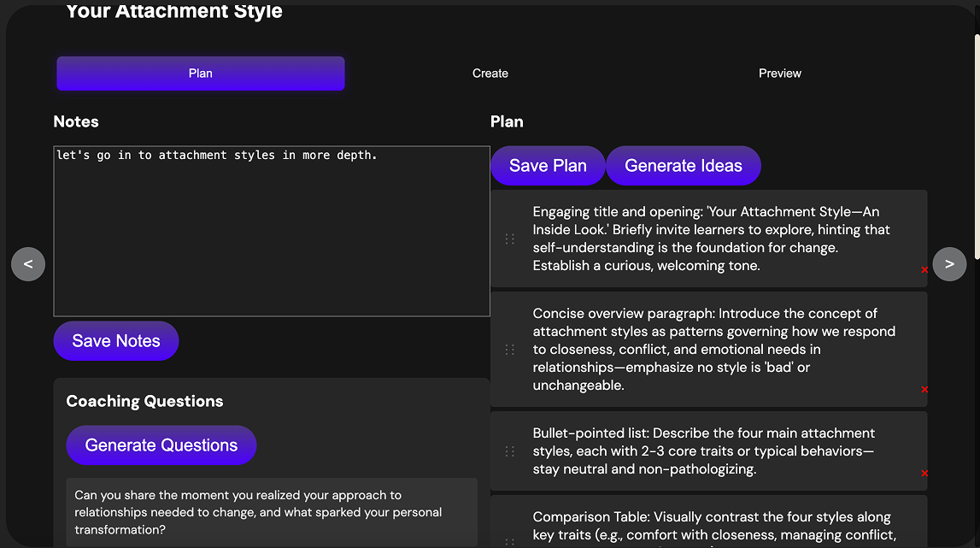The width and height of the screenshot is (980, 548).
Task: Switch to the Plan tab
Action: (201, 74)
